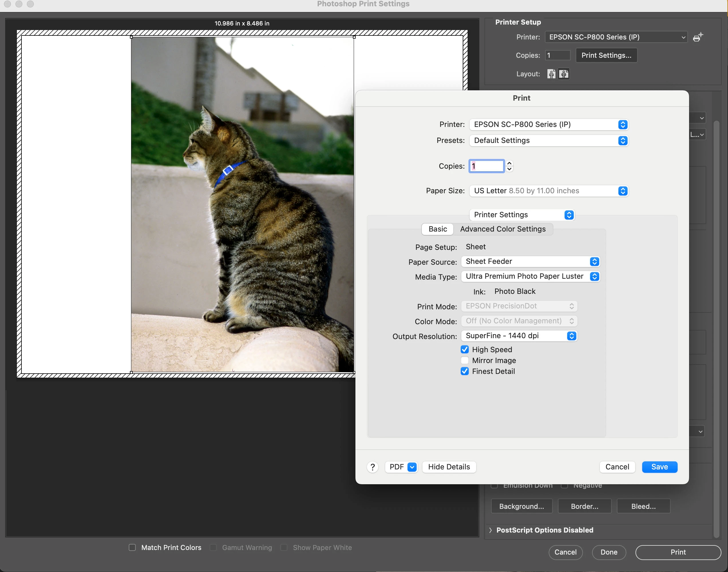Viewport: 728px width, 572px height.
Task: Open the Paper Size dropdown
Action: click(x=548, y=191)
